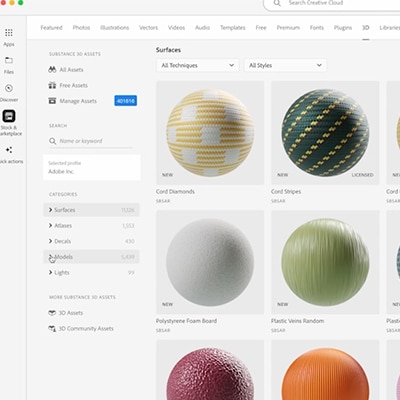Open the Cord Diamonds material thumbnail
The height and width of the screenshot is (400, 400).
point(210,133)
